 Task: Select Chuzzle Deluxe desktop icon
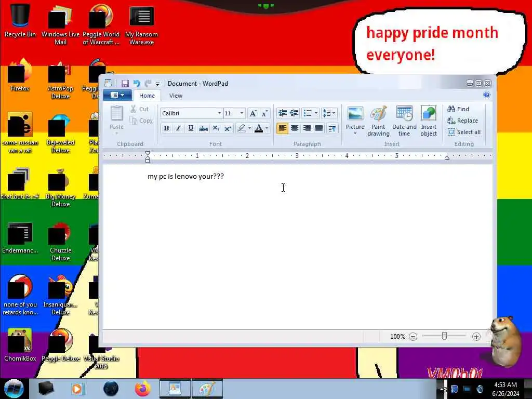(x=60, y=242)
